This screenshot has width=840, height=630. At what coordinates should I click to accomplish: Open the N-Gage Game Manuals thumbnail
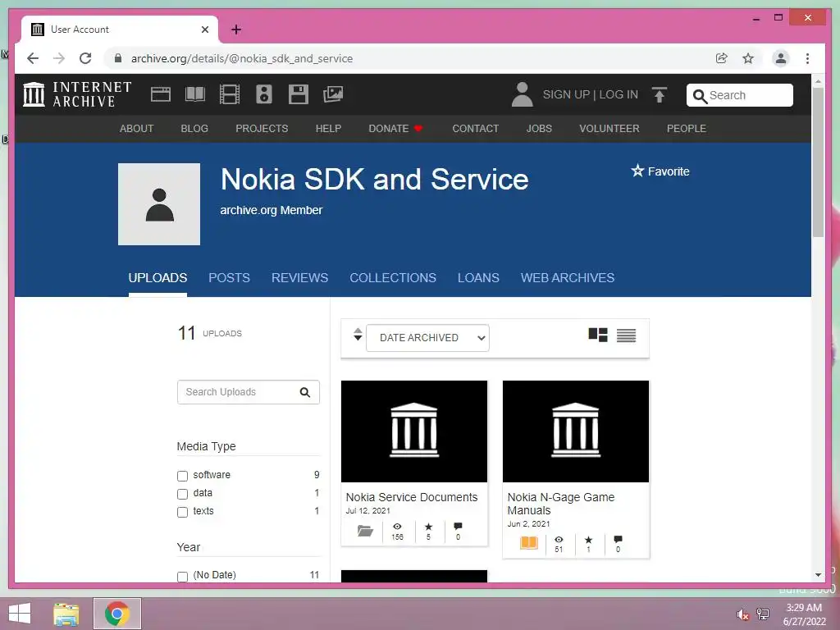[576, 431]
